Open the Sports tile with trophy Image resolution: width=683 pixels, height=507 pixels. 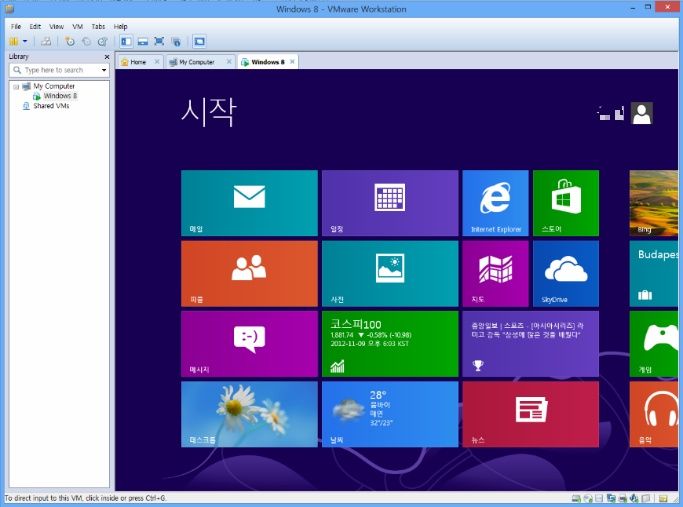click(531, 344)
